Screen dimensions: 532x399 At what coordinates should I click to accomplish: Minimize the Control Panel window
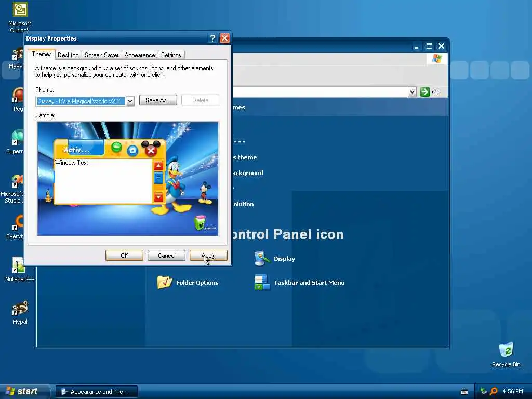point(416,46)
